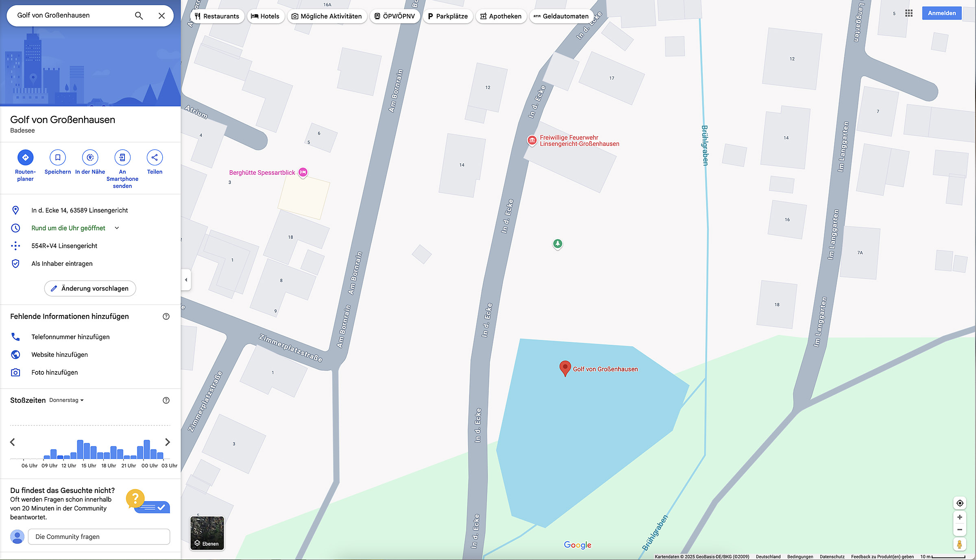The image size is (976, 560).
Task: Expand the Rund um die Uhr geöffnet hours
Action: pos(117,228)
